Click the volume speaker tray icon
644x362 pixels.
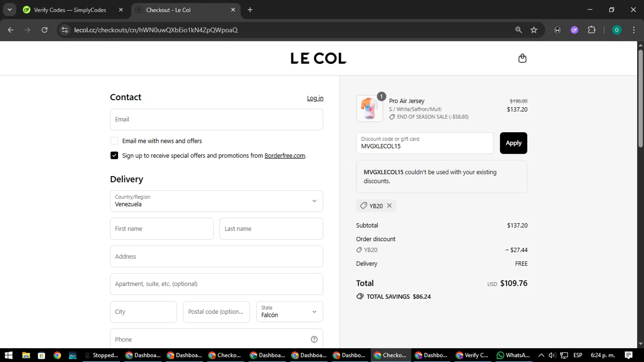[x=552, y=355]
